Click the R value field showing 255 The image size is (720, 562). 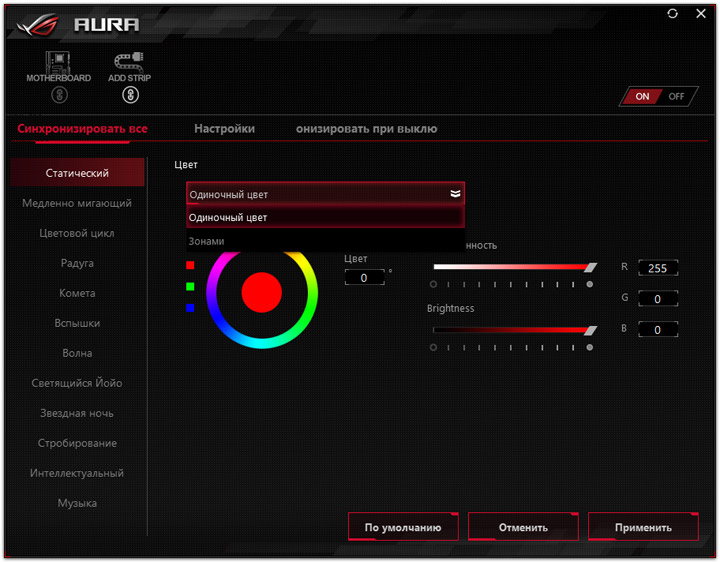pos(658,268)
